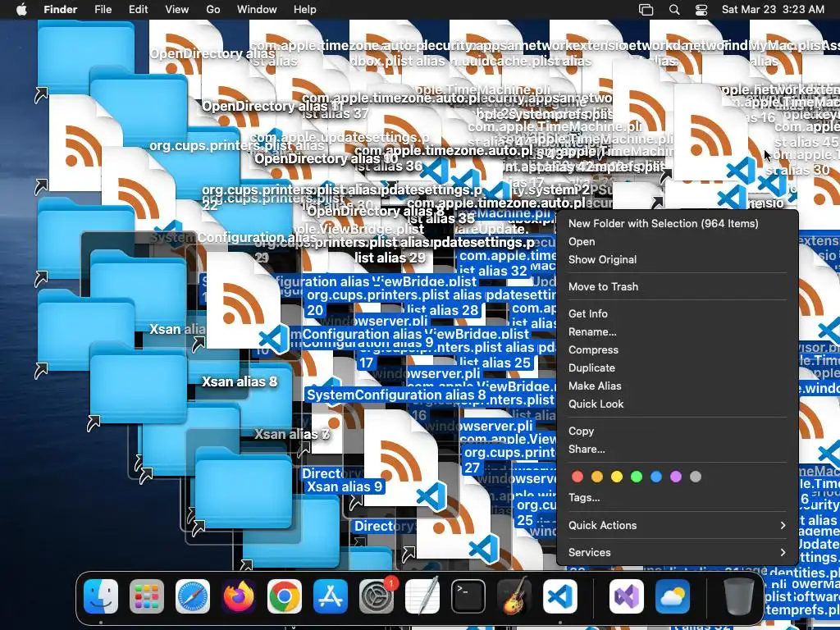The height and width of the screenshot is (630, 840).
Task: Choose New Folder with Selection (964 Items)
Action: [x=678, y=223]
